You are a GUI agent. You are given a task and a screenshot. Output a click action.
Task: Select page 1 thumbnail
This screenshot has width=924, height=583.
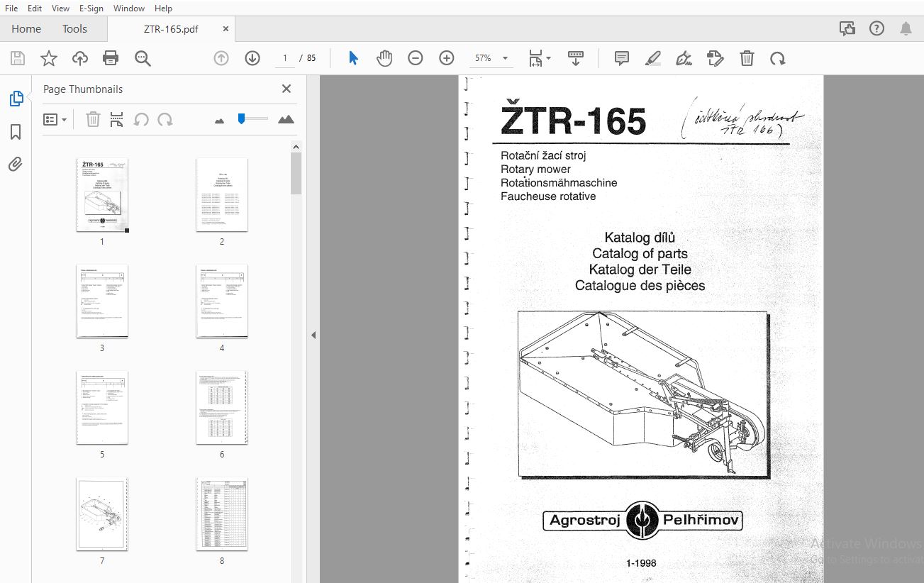pos(102,195)
